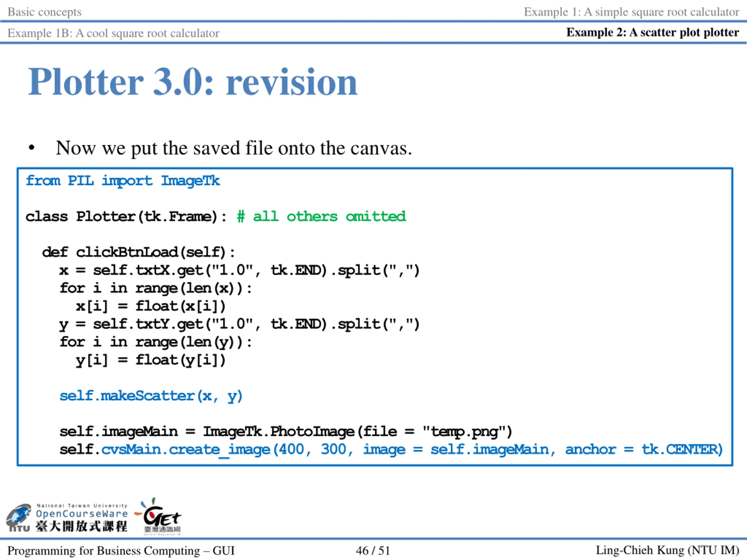This screenshot has height=560, width=747.
Task: Click the comment '# all others omitted'
Action: [321, 216]
